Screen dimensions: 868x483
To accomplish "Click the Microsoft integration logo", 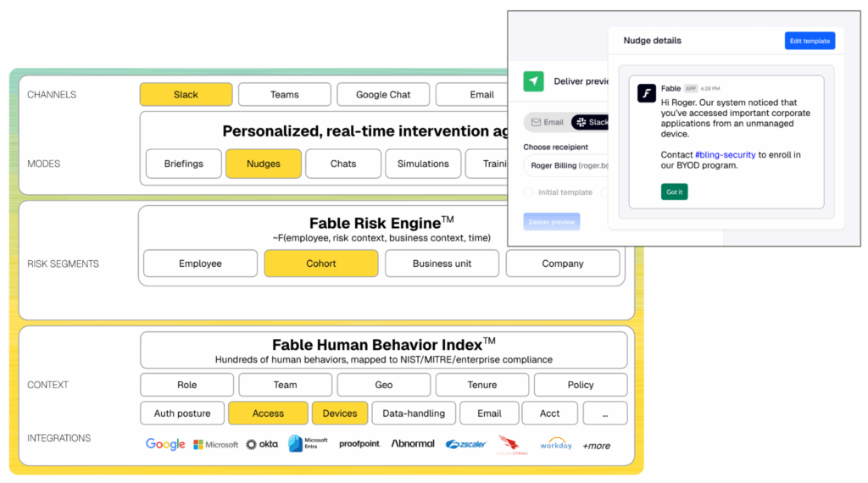I will tap(215, 444).
